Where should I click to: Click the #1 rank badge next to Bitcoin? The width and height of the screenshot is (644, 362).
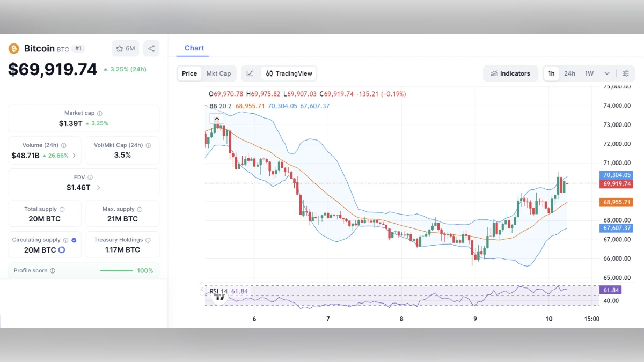tap(78, 48)
